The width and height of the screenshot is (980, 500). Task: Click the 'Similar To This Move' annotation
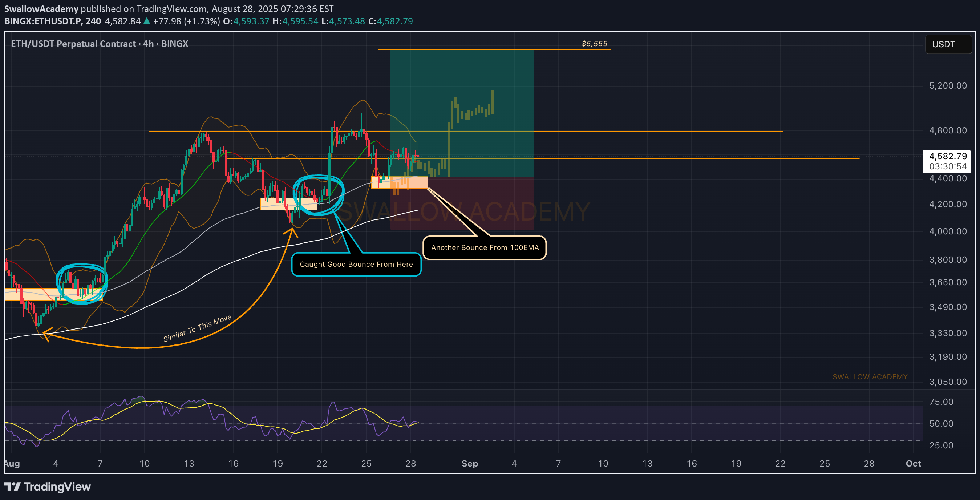point(198,328)
